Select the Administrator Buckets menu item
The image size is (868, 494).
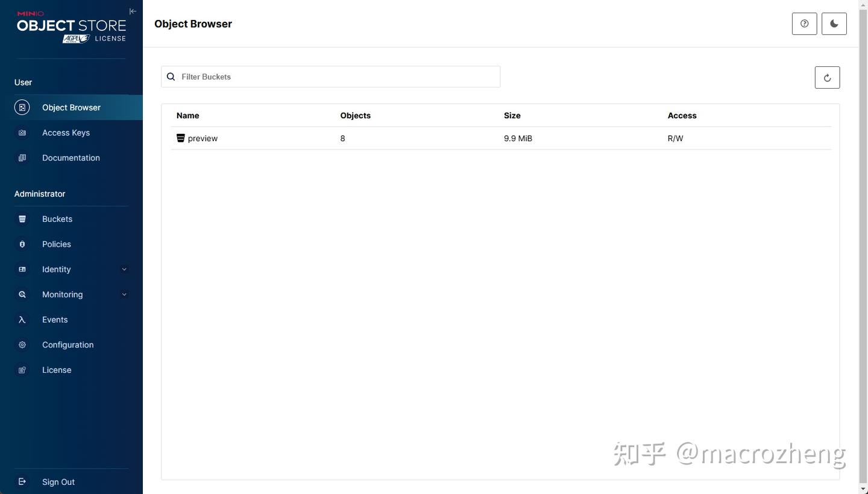[x=57, y=218]
